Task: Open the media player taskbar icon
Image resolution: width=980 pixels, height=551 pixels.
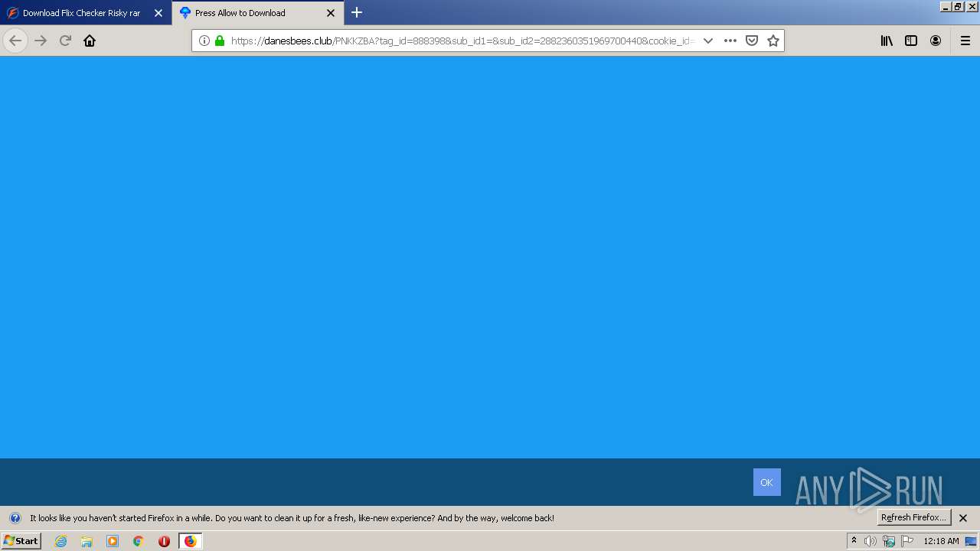Action: (x=113, y=541)
